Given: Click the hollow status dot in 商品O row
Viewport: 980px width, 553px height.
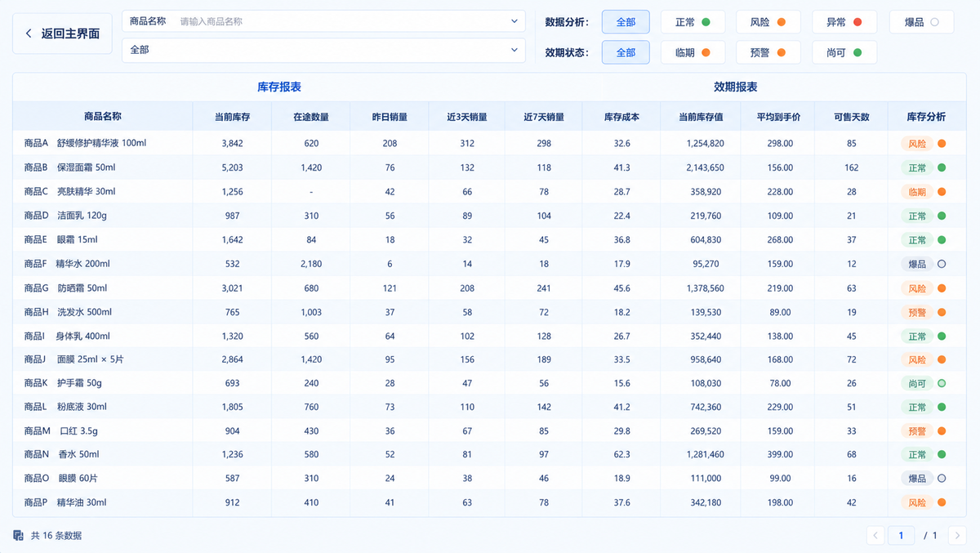Looking at the screenshot, I should pyautogui.click(x=942, y=479).
